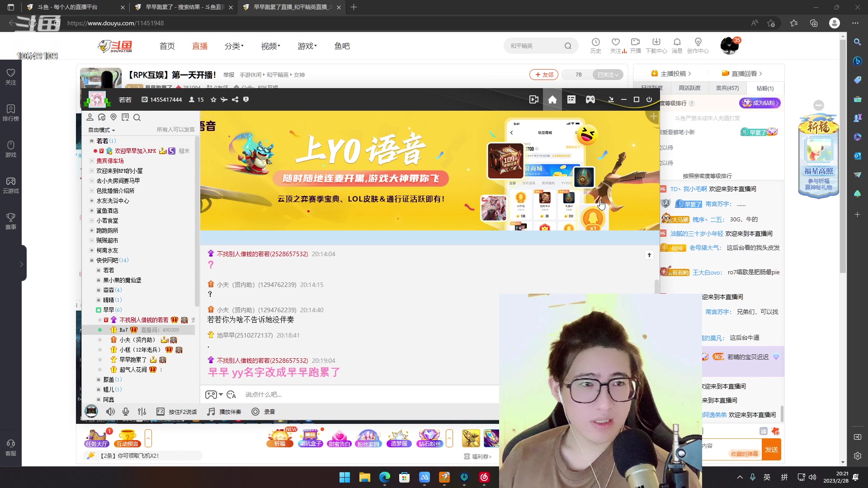Viewport: 868px width, 488px height.
Task: Click the 祈福 blessing gift icon
Action: pos(280,437)
